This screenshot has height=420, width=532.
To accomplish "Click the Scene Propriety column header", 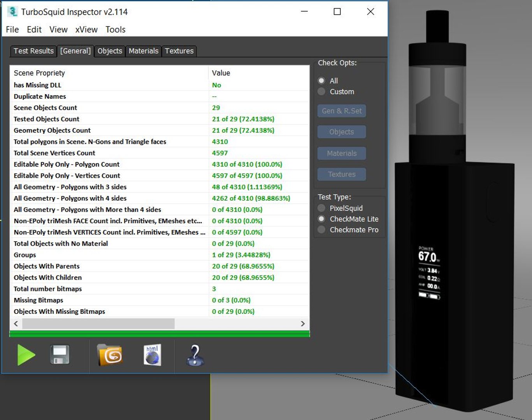I will tap(109, 73).
